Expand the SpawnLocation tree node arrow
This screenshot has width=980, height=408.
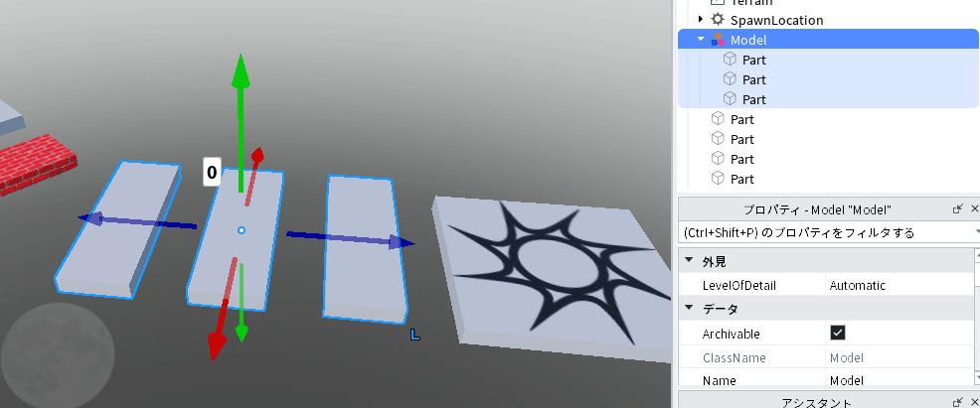click(x=701, y=20)
